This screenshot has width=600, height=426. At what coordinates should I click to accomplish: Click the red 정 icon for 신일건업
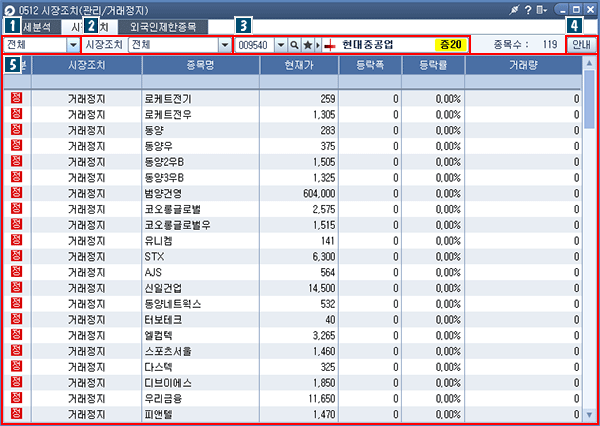point(16,287)
